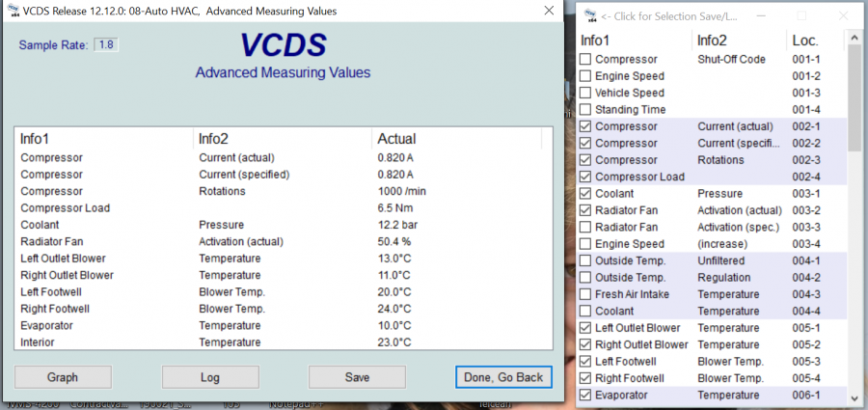
Task: Uncheck the Coolant Pressure 003-1 checkbox
Action: pyautogui.click(x=585, y=194)
